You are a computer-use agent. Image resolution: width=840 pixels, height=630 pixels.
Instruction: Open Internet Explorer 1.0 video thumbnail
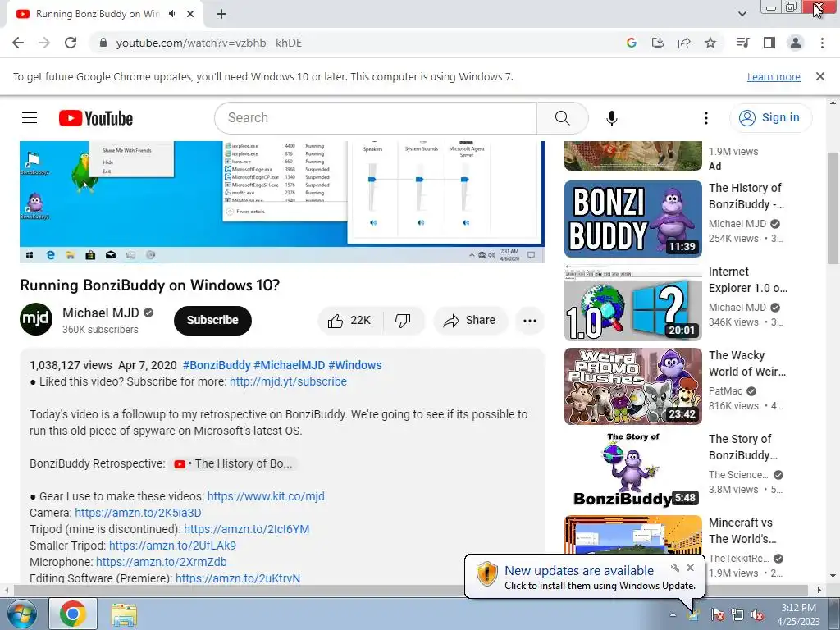click(x=633, y=303)
